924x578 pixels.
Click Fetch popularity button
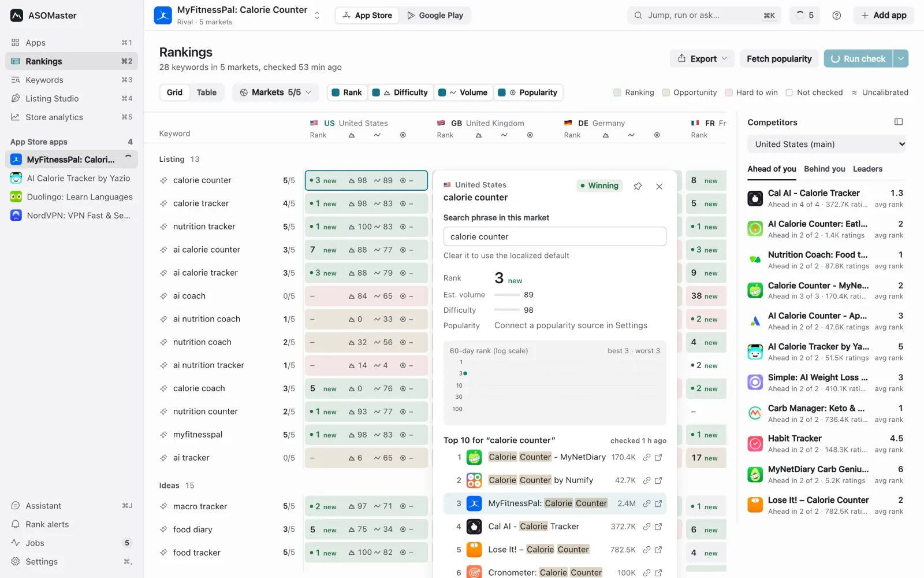(779, 58)
